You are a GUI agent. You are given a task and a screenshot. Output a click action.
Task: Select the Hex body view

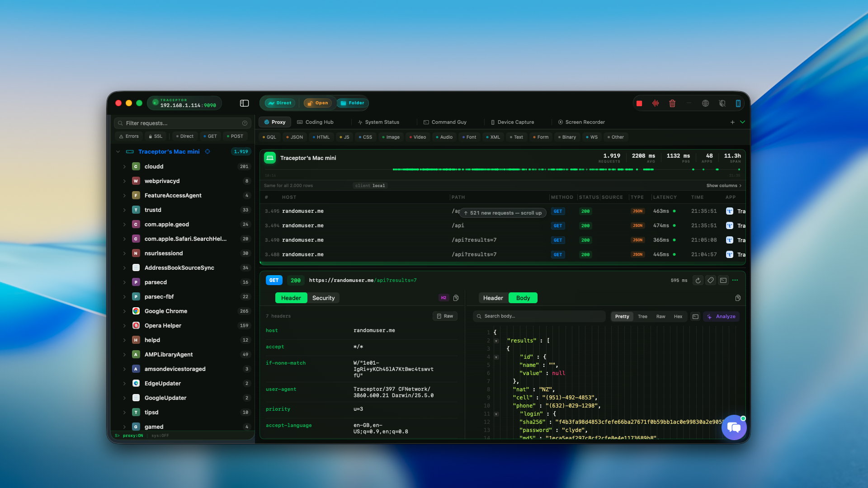678,316
